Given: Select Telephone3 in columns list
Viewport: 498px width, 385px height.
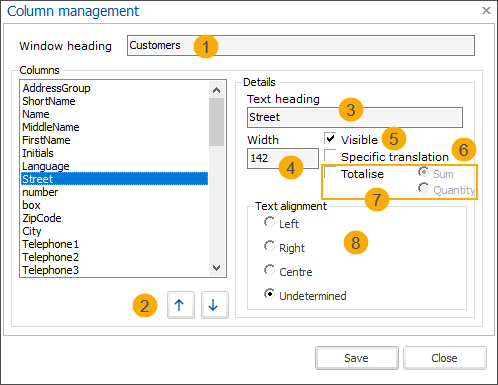Looking at the screenshot, I should coord(115,270).
